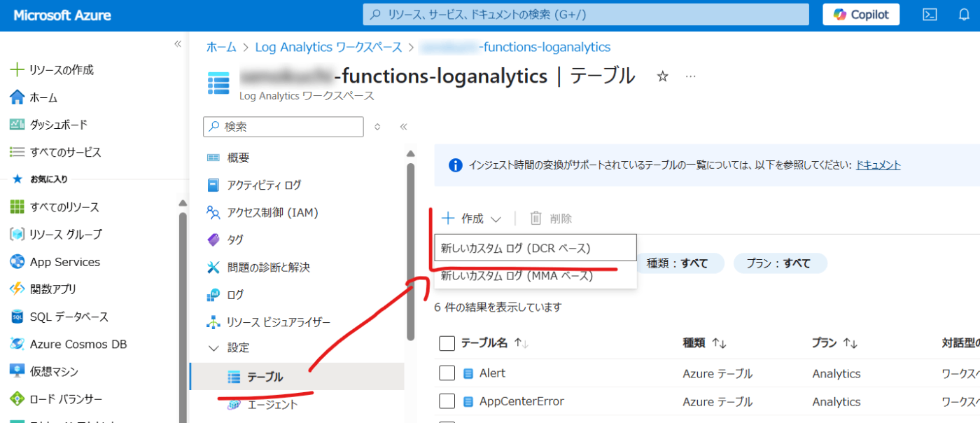The width and height of the screenshot is (980, 423).
Task: Choose 新しいカスタム ログ (DCR ベース)
Action: click(x=535, y=248)
